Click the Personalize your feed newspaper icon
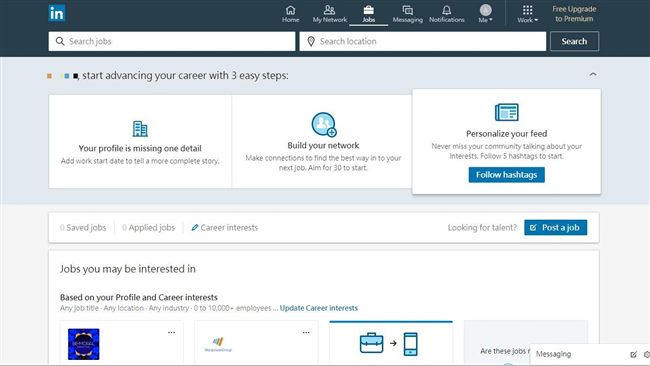The image size is (650, 366). point(507,112)
